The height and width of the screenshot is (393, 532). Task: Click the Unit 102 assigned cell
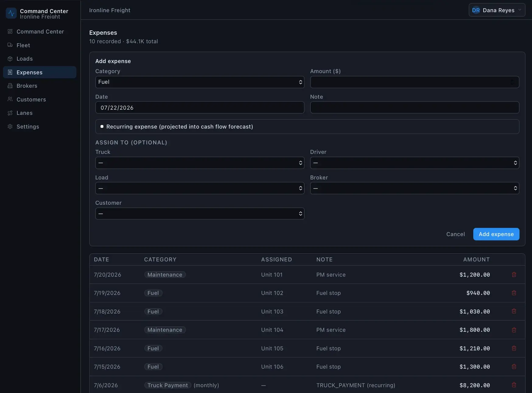click(x=272, y=293)
